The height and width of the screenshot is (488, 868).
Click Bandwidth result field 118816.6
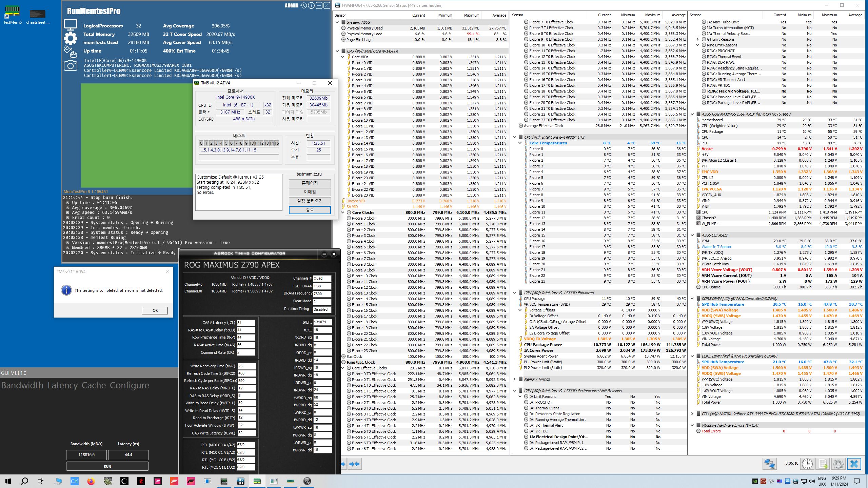click(x=86, y=455)
